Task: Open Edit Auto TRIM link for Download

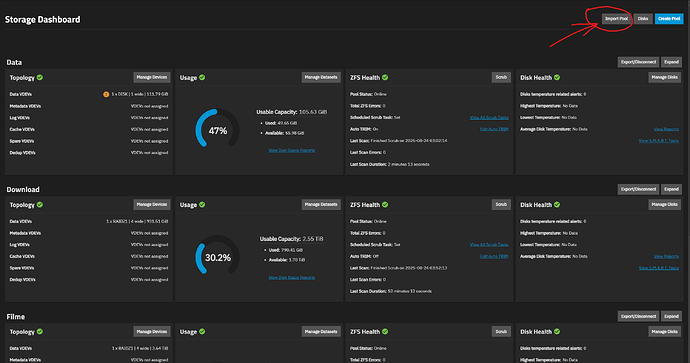Action: 494,256
